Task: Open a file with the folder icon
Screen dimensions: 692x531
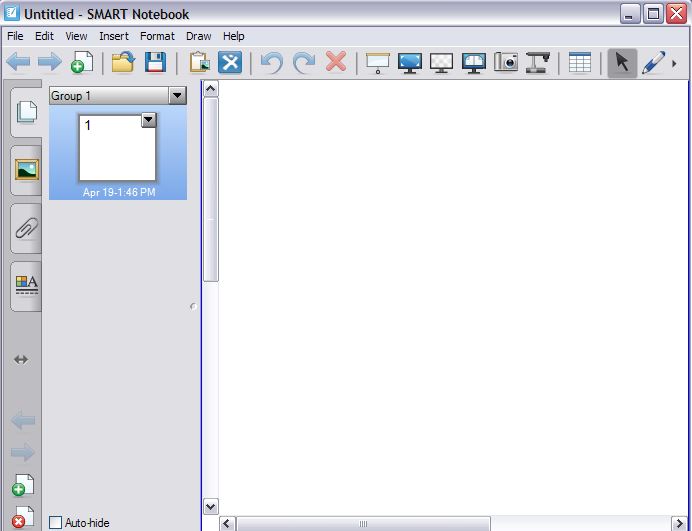Action: [x=123, y=62]
